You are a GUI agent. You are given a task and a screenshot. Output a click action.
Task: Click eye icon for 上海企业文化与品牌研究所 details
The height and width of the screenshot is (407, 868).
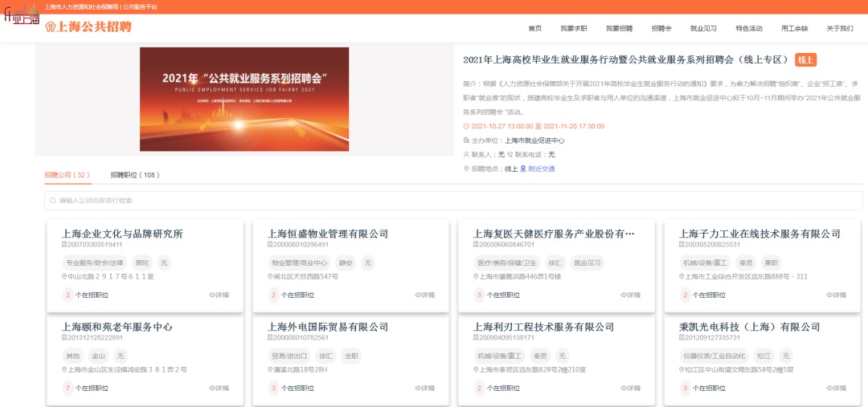(x=211, y=295)
